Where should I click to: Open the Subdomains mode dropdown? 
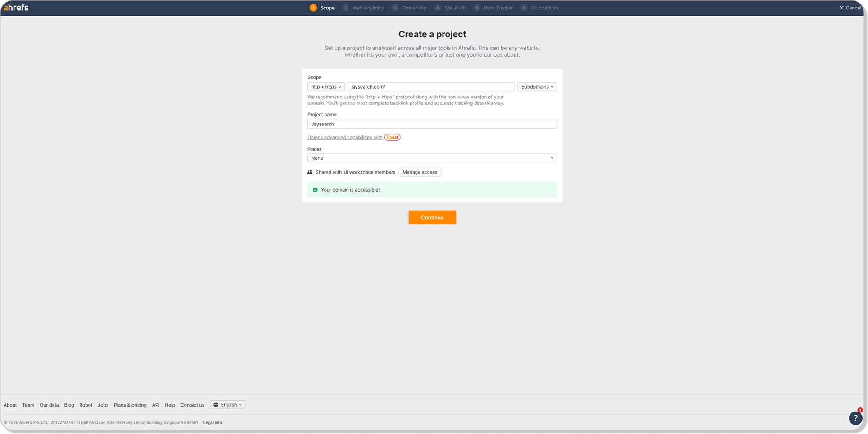tap(537, 87)
